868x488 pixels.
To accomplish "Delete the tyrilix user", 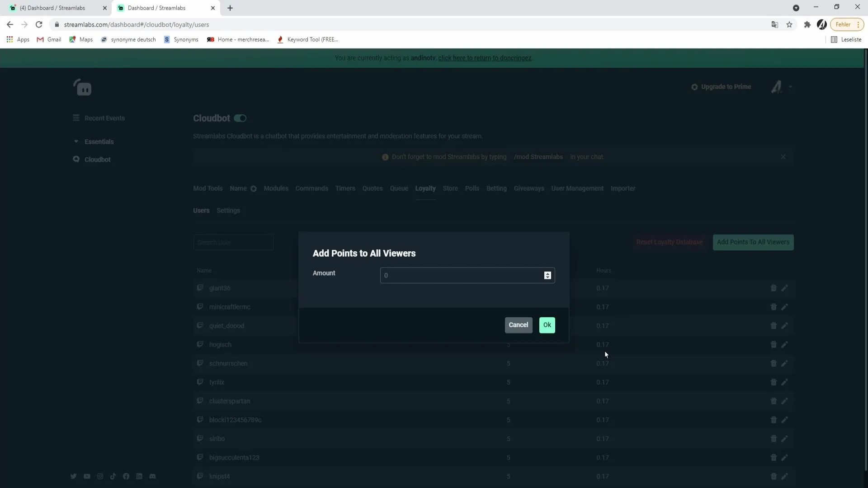I will click(774, 382).
